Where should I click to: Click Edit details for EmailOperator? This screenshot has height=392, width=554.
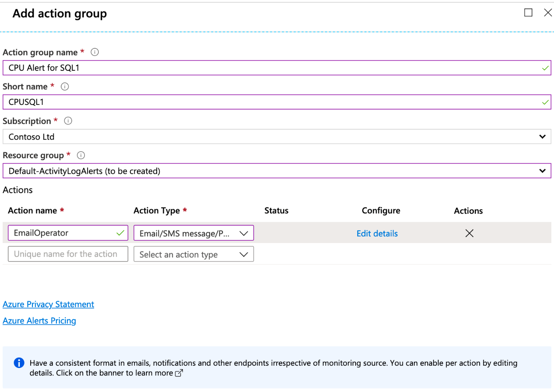click(377, 233)
